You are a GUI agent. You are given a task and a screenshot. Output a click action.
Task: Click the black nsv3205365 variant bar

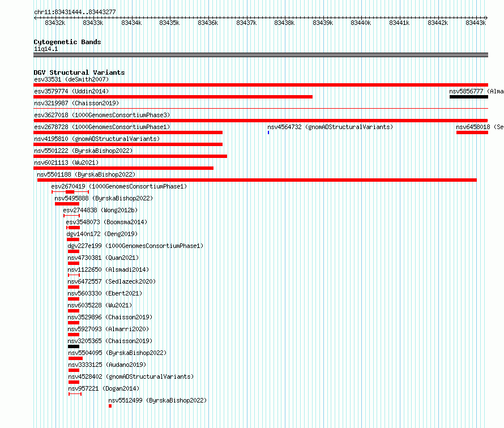point(74,346)
